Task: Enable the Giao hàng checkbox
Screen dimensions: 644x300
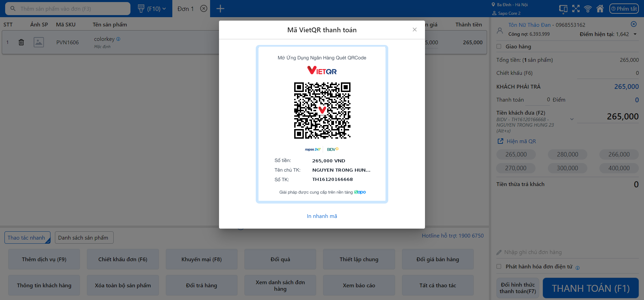Action: click(x=499, y=46)
